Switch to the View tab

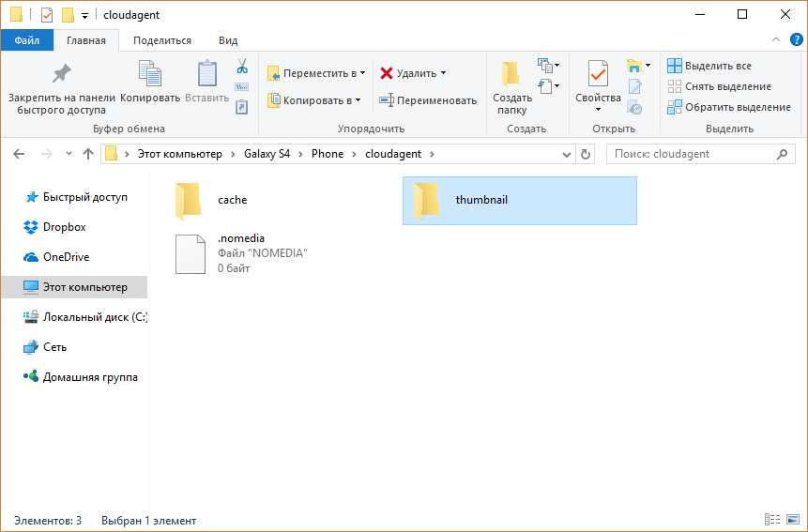227,40
